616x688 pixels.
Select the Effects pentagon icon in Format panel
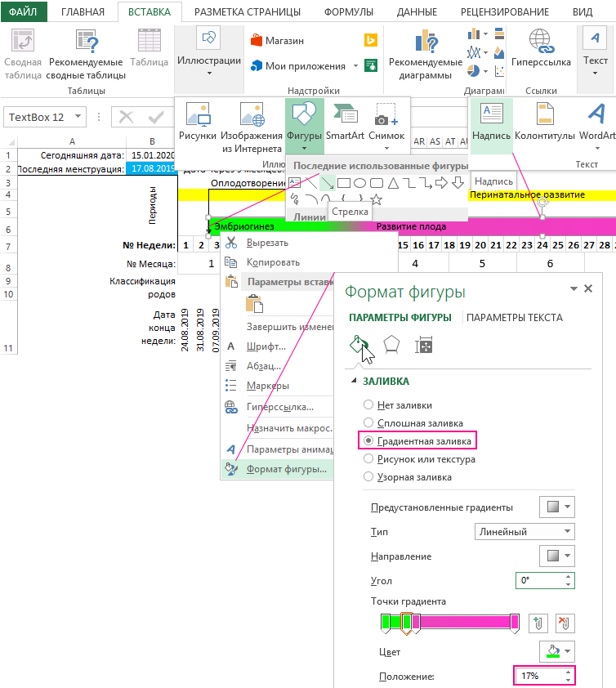(x=391, y=345)
